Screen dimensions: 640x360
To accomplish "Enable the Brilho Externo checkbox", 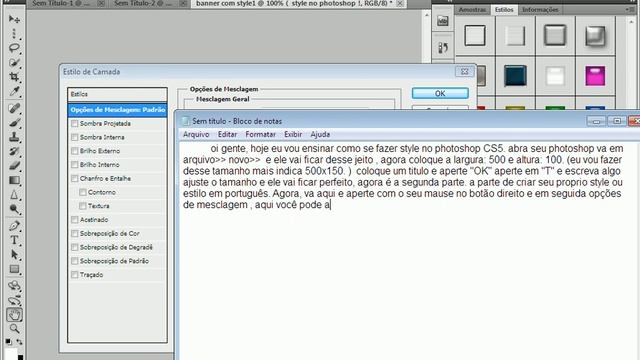I will 75,151.
